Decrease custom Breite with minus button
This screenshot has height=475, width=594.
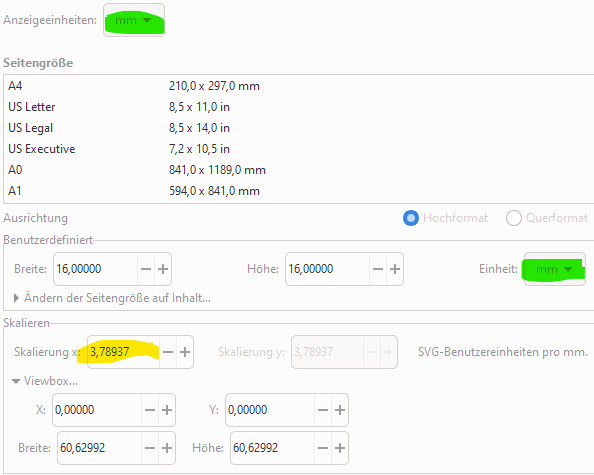pos(146,269)
